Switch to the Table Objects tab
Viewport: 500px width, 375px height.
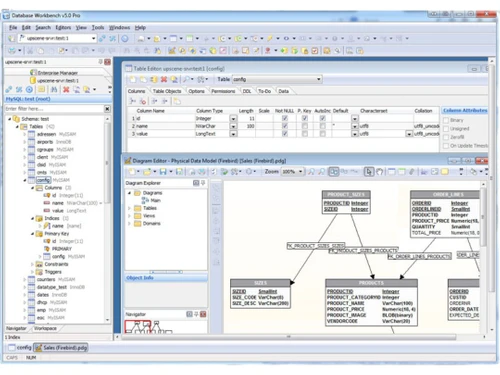pyautogui.click(x=167, y=91)
